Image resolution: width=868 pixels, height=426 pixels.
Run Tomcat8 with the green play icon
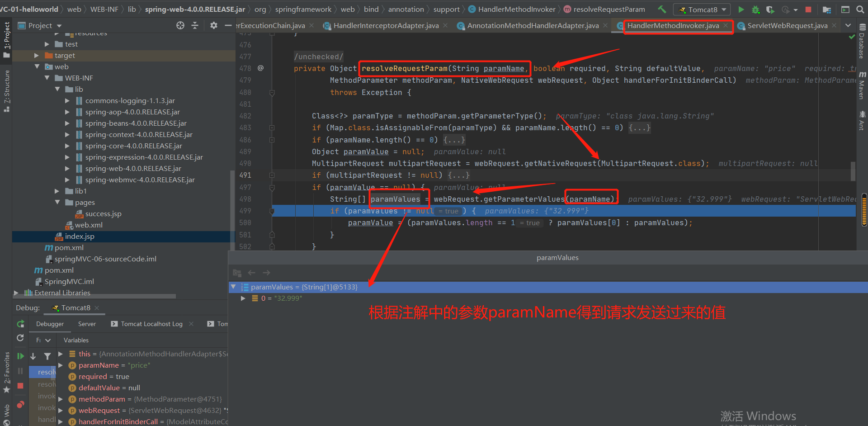pos(741,9)
